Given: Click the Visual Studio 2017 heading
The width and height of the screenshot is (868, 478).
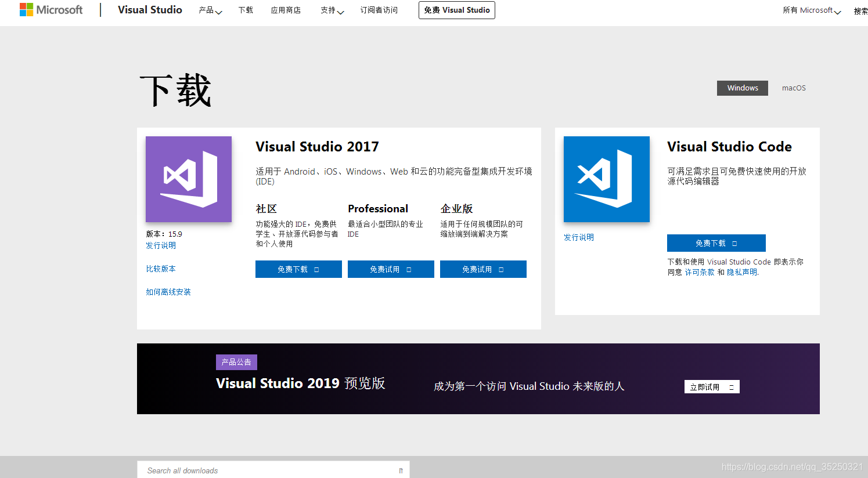Looking at the screenshot, I should click(x=317, y=147).
